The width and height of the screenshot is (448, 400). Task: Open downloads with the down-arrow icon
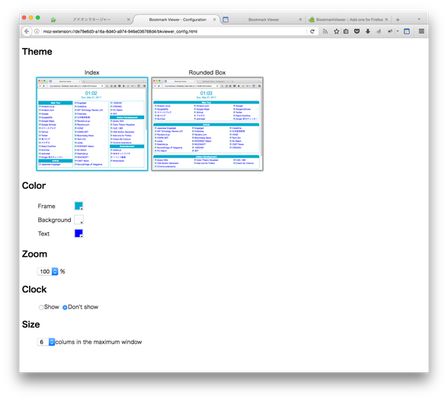click(368, 31)
